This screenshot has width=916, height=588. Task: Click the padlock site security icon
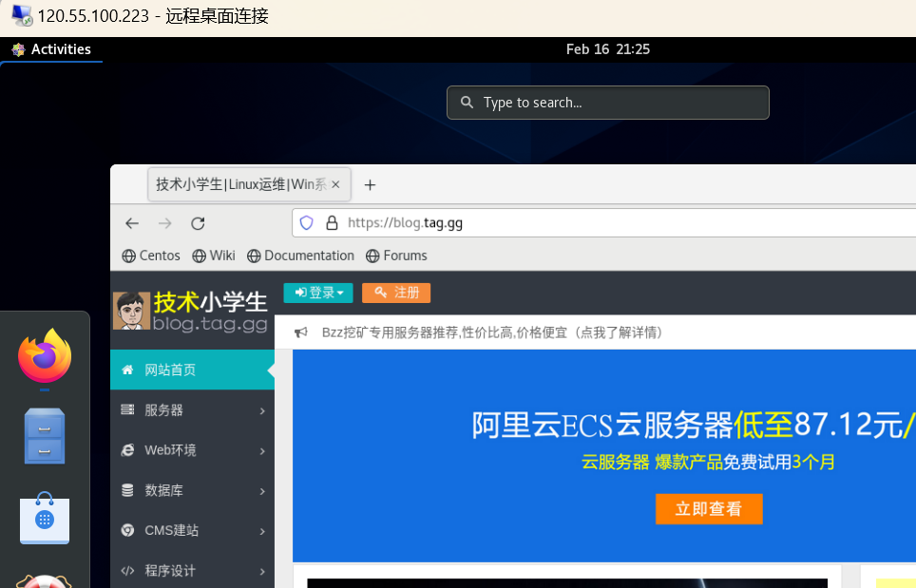(332, 223)
